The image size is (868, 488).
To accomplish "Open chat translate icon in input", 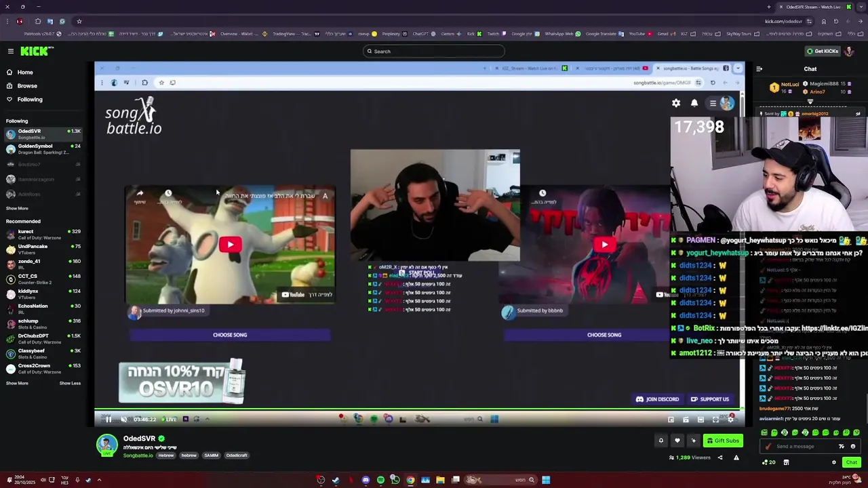I will (842, 447).
